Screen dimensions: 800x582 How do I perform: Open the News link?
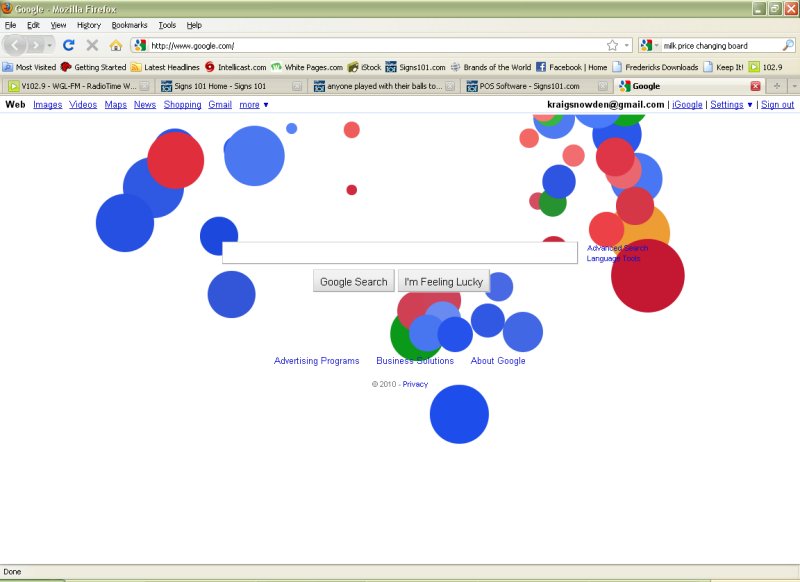click(x=145, y=105)
